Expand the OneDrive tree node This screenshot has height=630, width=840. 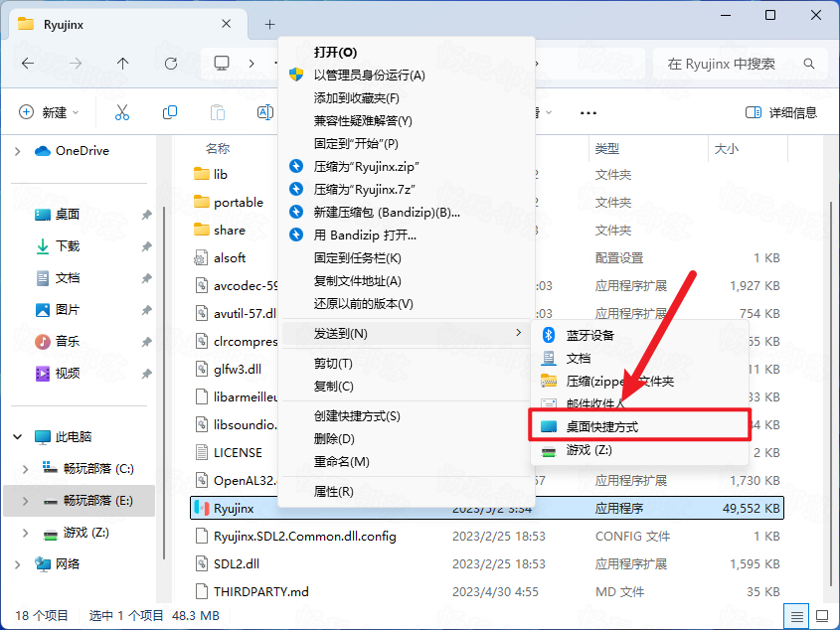(x=17, y=151)
